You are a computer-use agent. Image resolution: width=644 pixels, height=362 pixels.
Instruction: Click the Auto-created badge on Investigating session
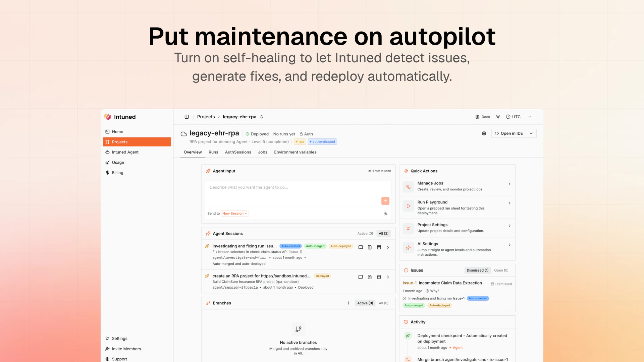[x=290, y=246]
